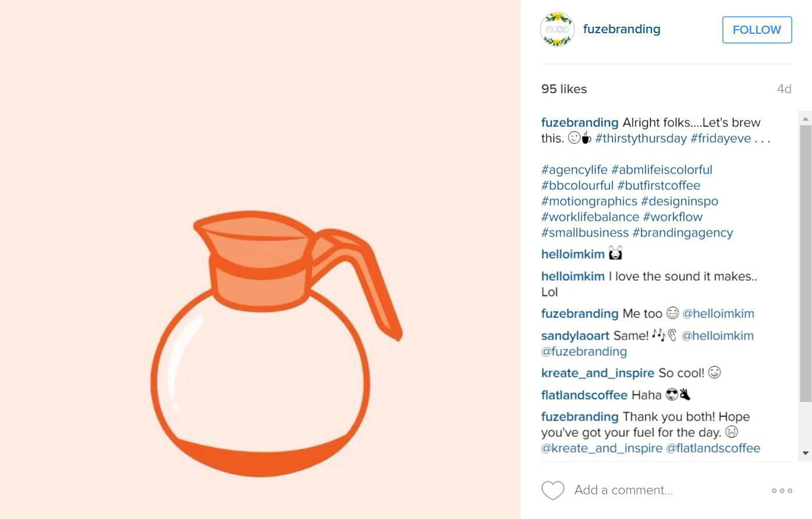Click the coffee pot post image
The image size is (812, 519).
(260, 259)
